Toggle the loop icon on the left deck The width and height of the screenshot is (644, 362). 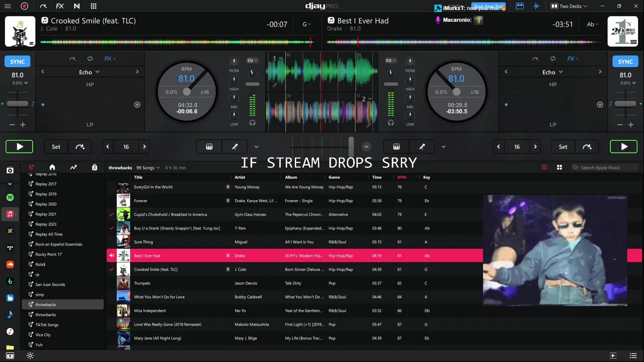coord(90,59)
